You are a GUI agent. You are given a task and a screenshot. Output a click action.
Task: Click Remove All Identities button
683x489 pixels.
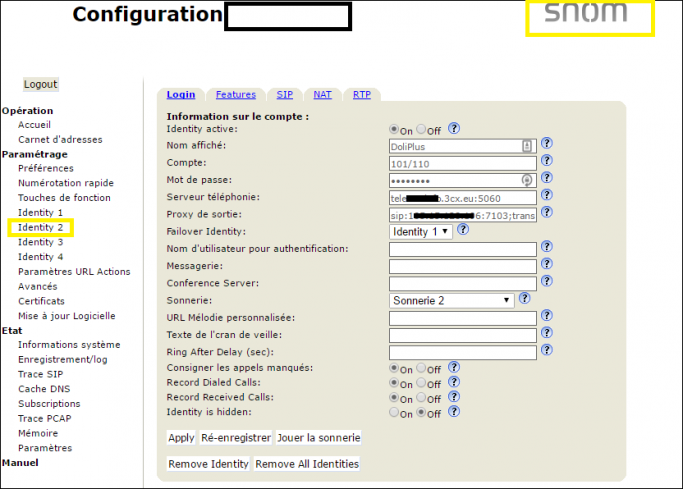(307, 464)
